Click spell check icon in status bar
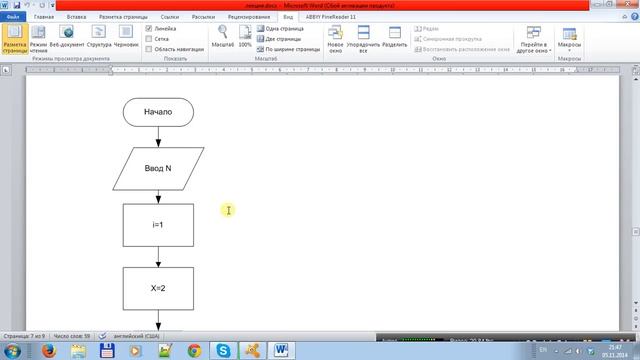The height and width of the screenshot is (360, 640). [x=102, y=336]
